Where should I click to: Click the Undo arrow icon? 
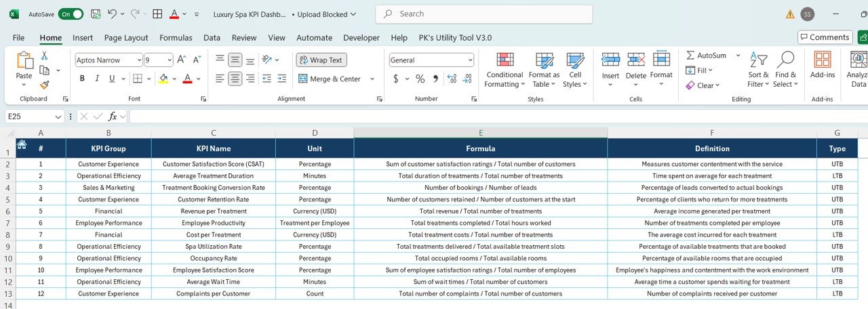[x=112, y=14]
